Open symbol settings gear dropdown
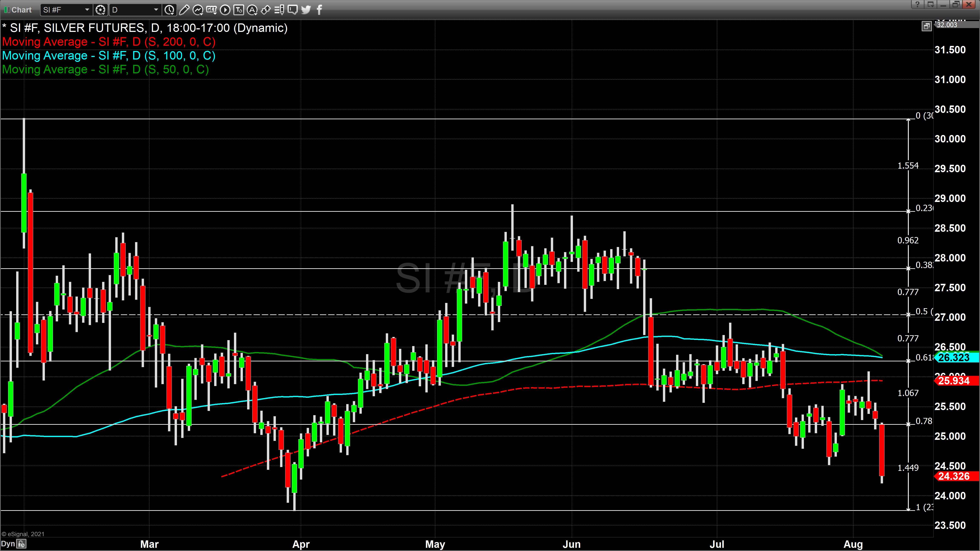This screenshot has width=980, height=551. (100, 10)
